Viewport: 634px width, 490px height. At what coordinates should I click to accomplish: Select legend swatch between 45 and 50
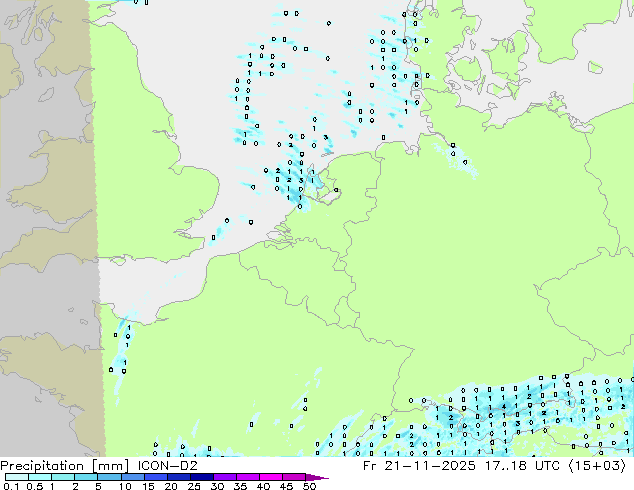(x=294, y=477)
